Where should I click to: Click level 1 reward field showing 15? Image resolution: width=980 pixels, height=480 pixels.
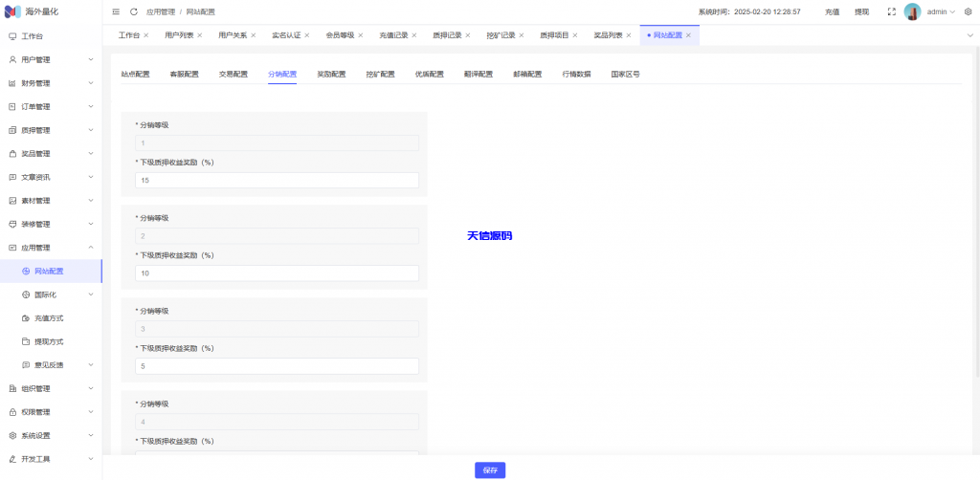tap(277, 181)
